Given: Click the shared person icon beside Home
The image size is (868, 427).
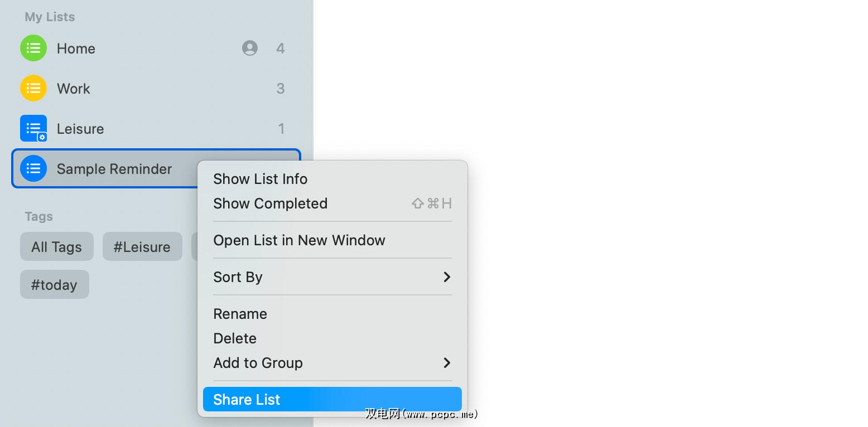Looking at the screenshot, I should click(250, 48).
